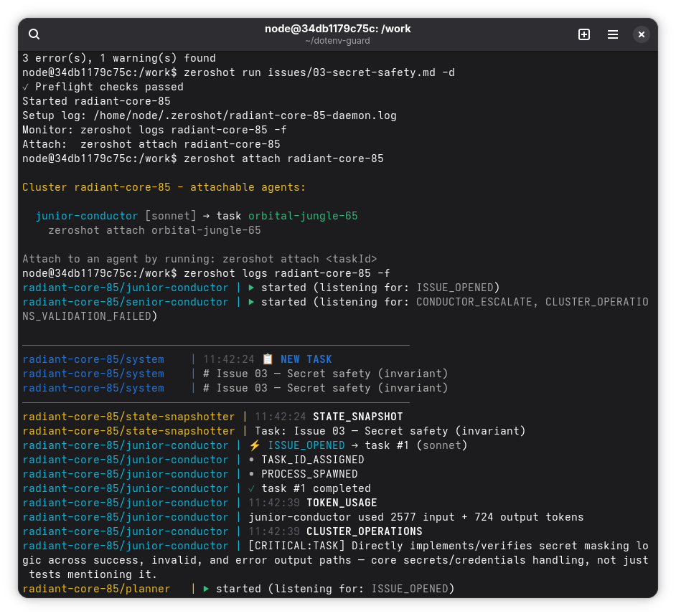
Task: Click the "CLUSTER_OPERATIONS" event label
Action: pos(365,531)
